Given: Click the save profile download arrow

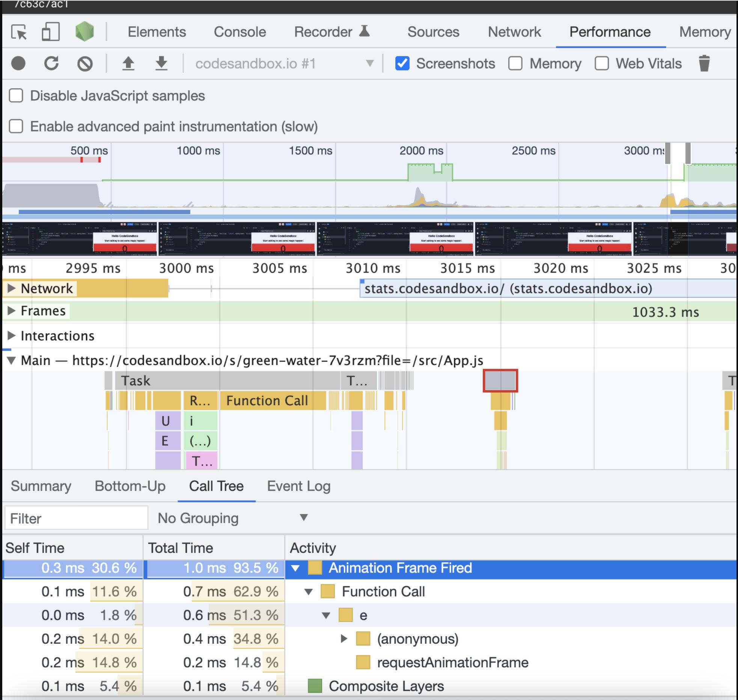Looking at the screenshot, I should (161, 63).
